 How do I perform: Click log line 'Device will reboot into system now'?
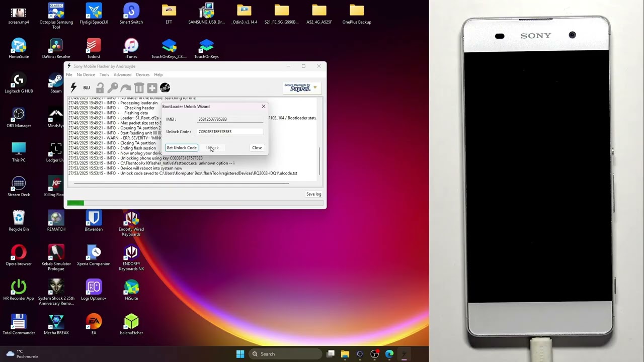point(125,168)
